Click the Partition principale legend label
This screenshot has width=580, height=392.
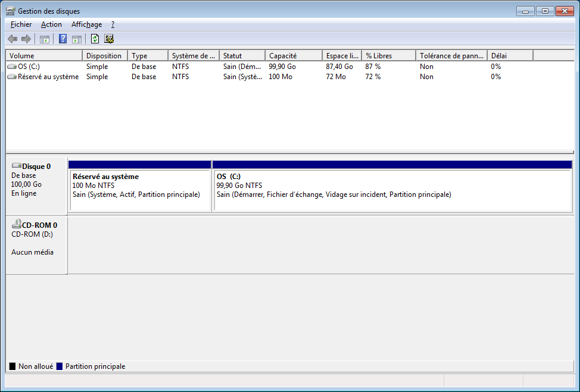coord(95,366)
